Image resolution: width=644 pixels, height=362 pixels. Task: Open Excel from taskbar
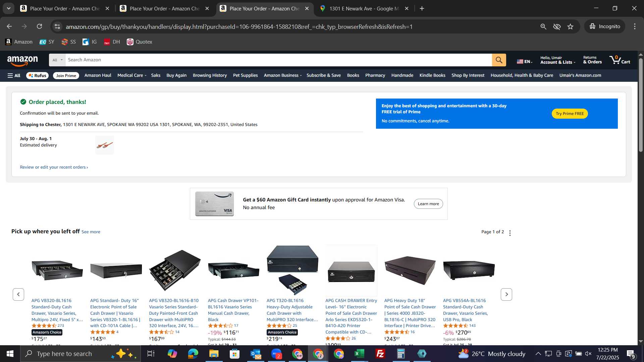pyautogui.click(x=359, y=354)
